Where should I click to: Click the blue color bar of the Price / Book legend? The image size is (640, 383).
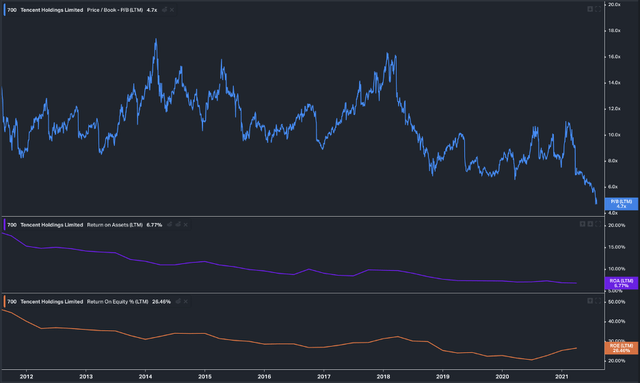(4, 10)
